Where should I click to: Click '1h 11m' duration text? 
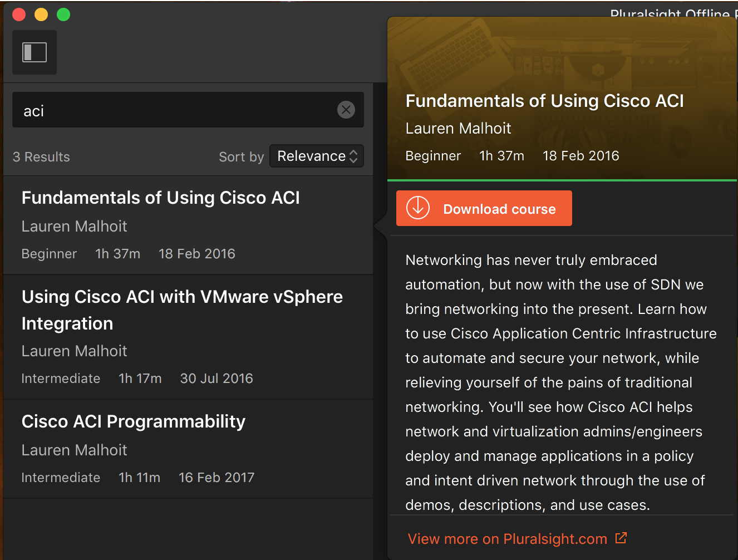tap(140, 478)
